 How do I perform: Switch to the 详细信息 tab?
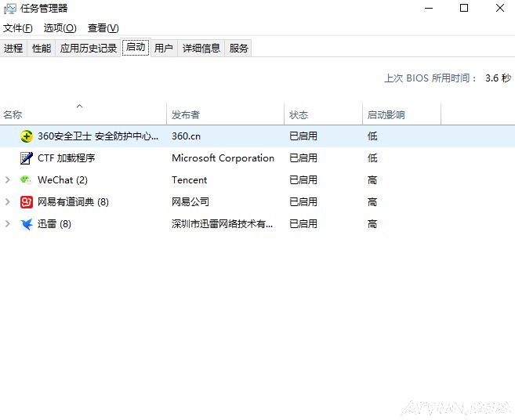[201, 48]
